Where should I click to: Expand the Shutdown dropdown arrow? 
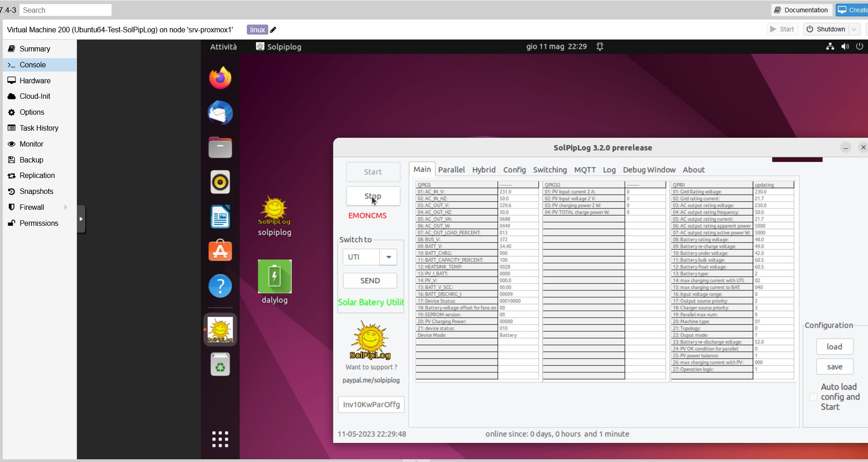point(854,29)
